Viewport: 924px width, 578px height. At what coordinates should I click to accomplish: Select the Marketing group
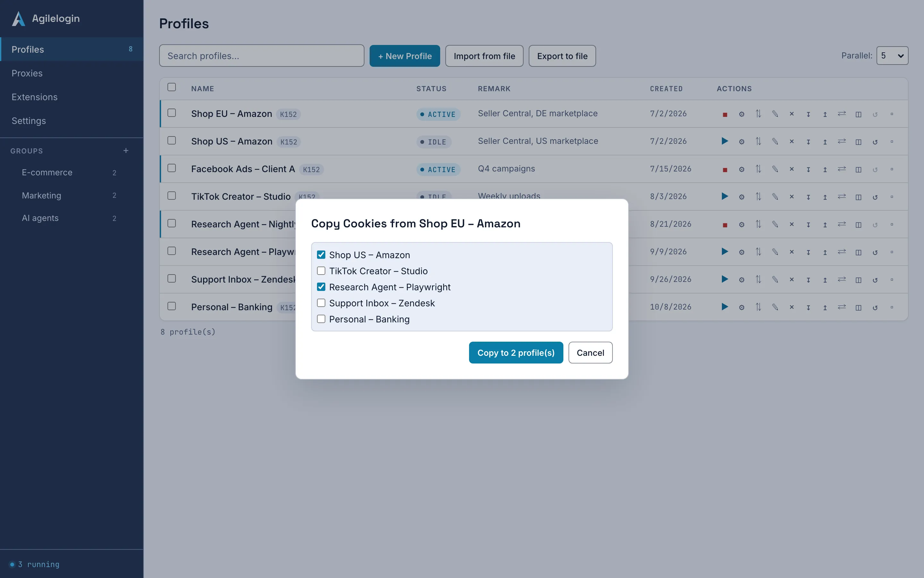(x=69, y=195)
